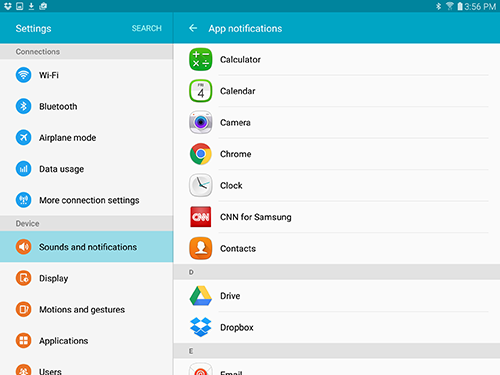Tap the Data usage icon
The height and width of the screenshot is (375, 500).
point(23,169)
